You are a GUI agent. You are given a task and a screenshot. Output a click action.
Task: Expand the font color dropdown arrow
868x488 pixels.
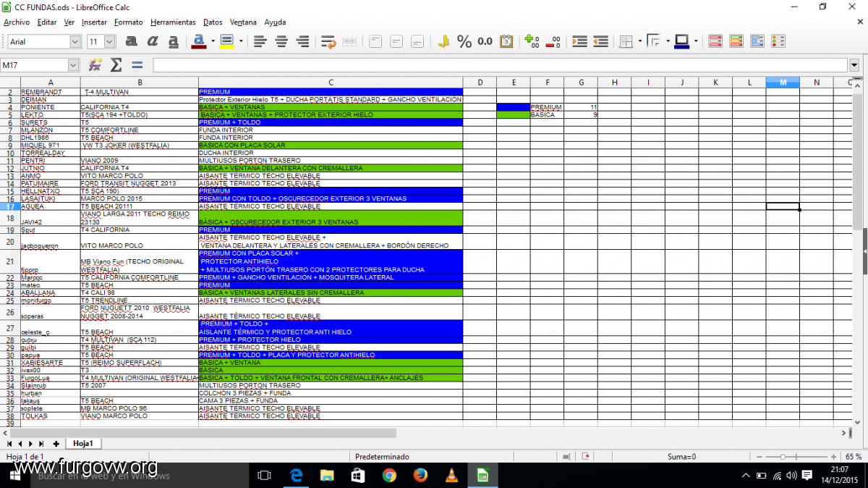click(x=212, y=41)
